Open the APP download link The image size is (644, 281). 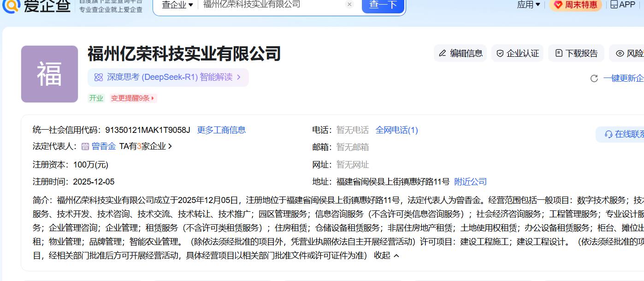pos(622,5)
